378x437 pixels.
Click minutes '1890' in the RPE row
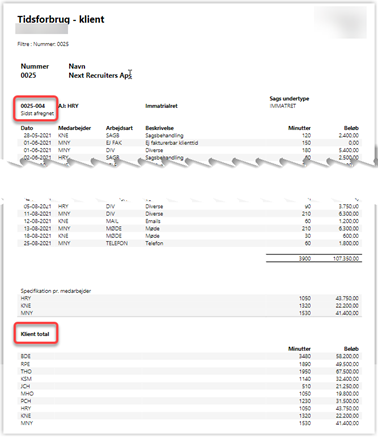pos(305,364)
